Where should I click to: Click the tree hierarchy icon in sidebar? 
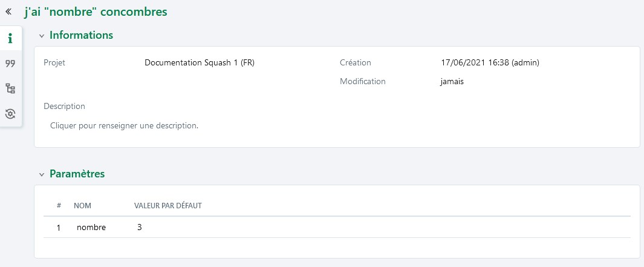[x=10, y=88]
